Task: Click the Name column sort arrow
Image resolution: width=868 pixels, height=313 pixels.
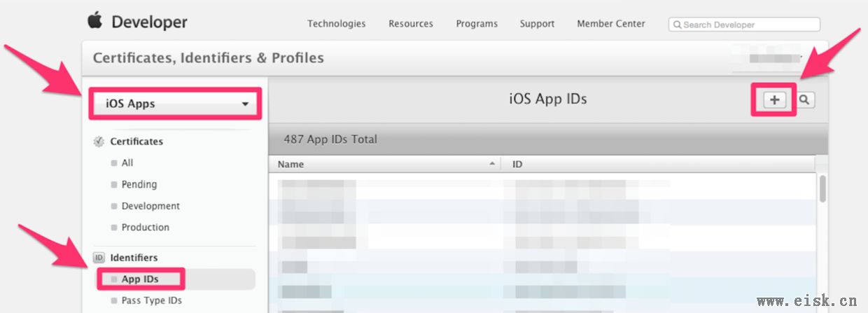Action: point(492,163)
